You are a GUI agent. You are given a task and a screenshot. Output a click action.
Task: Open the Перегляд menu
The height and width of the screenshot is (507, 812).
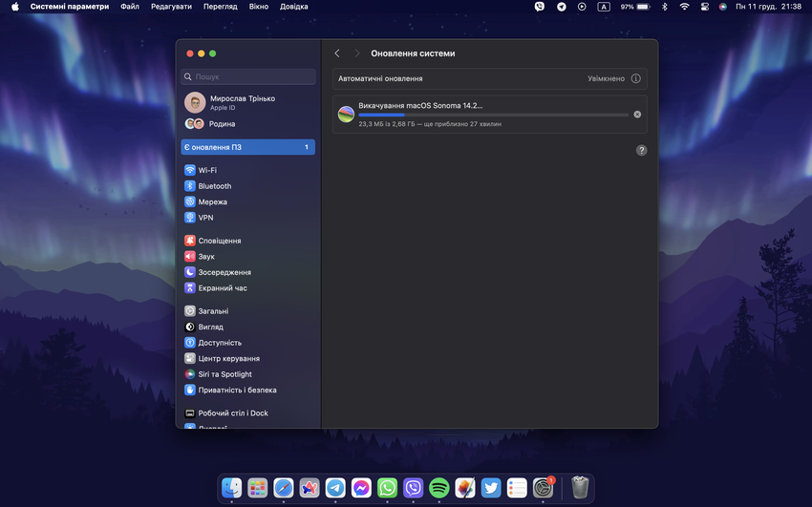220,7
